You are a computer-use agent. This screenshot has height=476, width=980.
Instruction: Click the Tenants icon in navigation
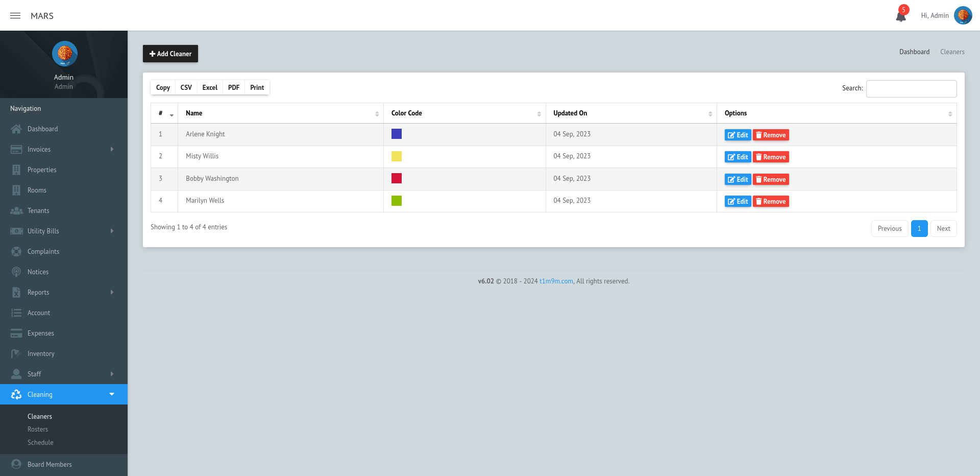tap(17, 210)
